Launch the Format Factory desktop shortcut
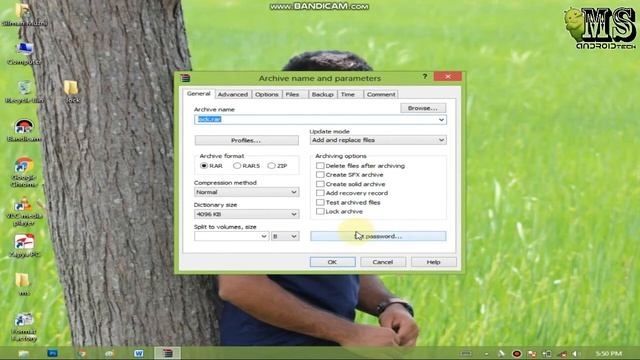Viewport: 640px width, 360px height. [x=24, y=327]
